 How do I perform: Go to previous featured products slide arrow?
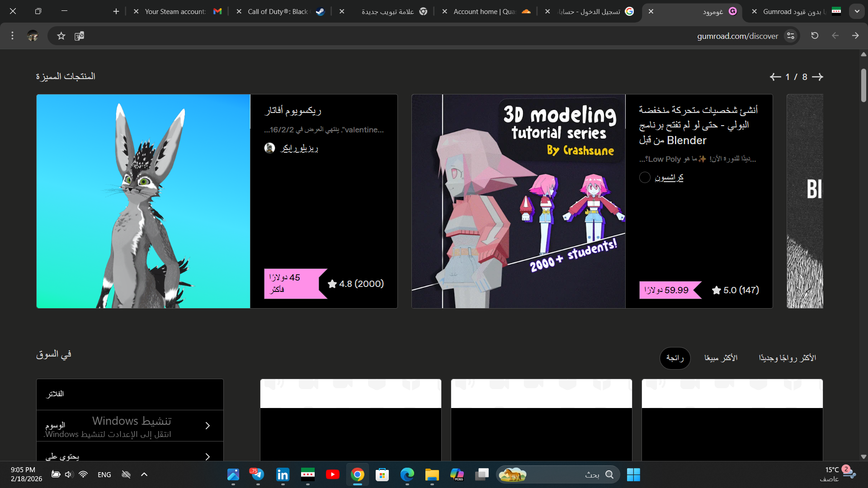[775, 77]
